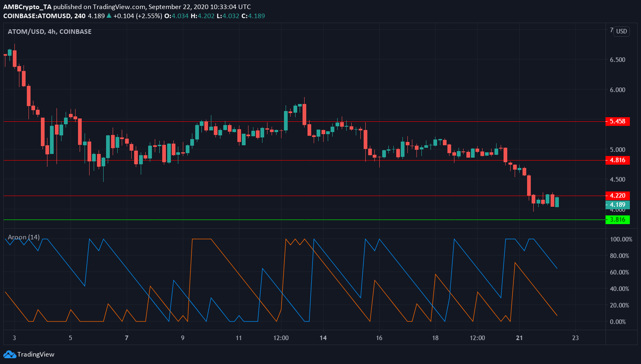
Task: Click the date label 3 on time axis
Action: [x=14, y=338]
